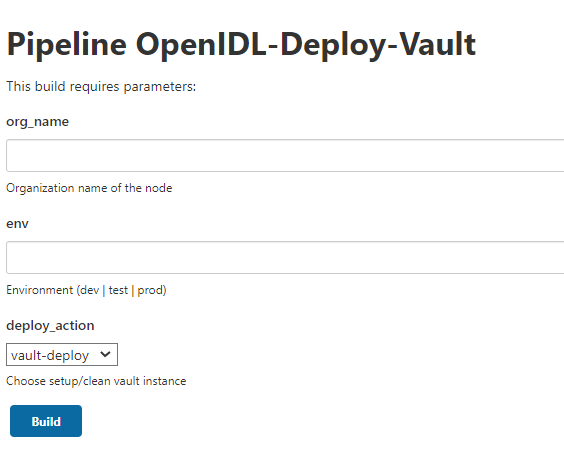Click the Pipeline OpenIDL-Deploy-Vault heading
564x470 pixels.
(x=241, y=45)
